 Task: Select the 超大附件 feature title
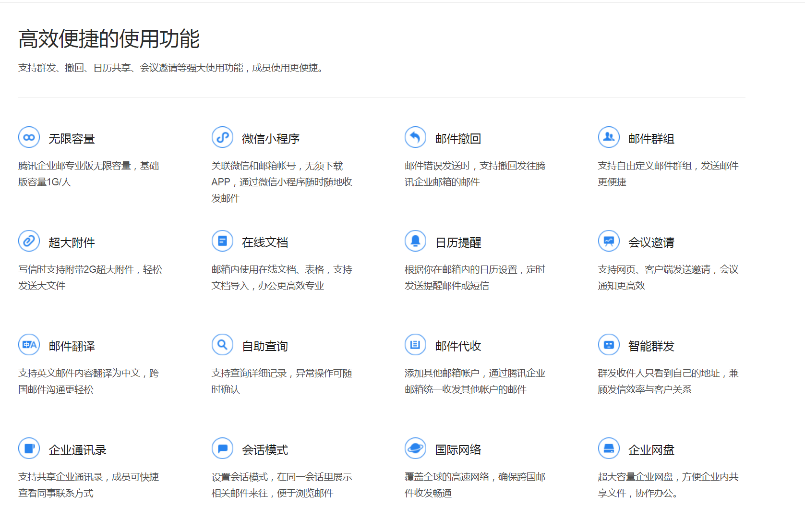click(72, 242)
